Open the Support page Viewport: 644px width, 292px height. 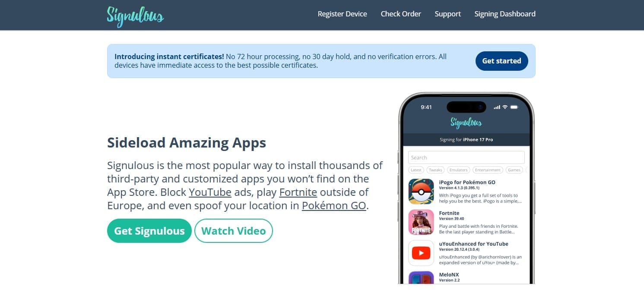[447, 14]
